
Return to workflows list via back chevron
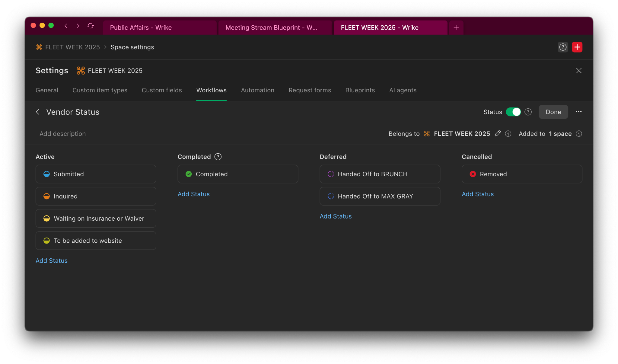(38, 112)
